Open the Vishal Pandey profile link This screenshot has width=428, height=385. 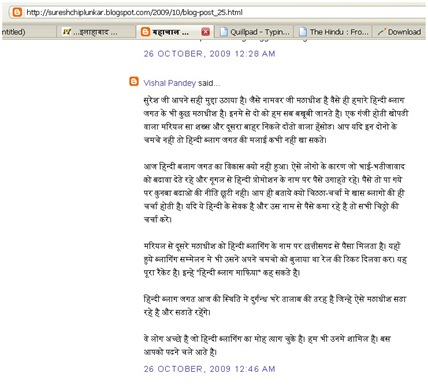169,83
